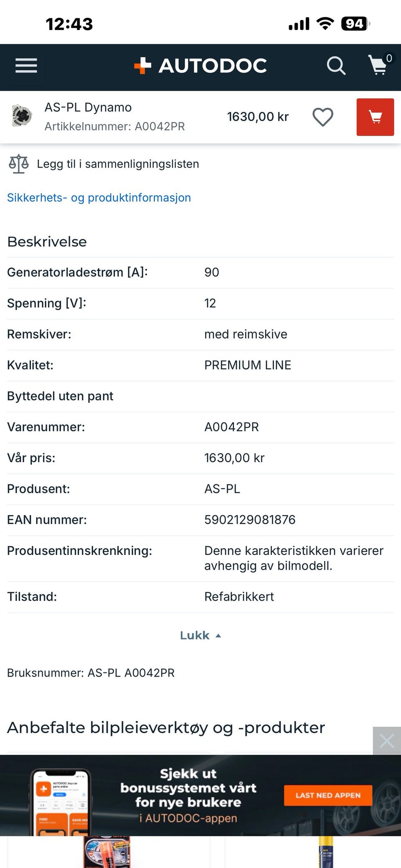Open the first recommended car care product
This screenshot has height=868, width=401.
tap(109, 852)
